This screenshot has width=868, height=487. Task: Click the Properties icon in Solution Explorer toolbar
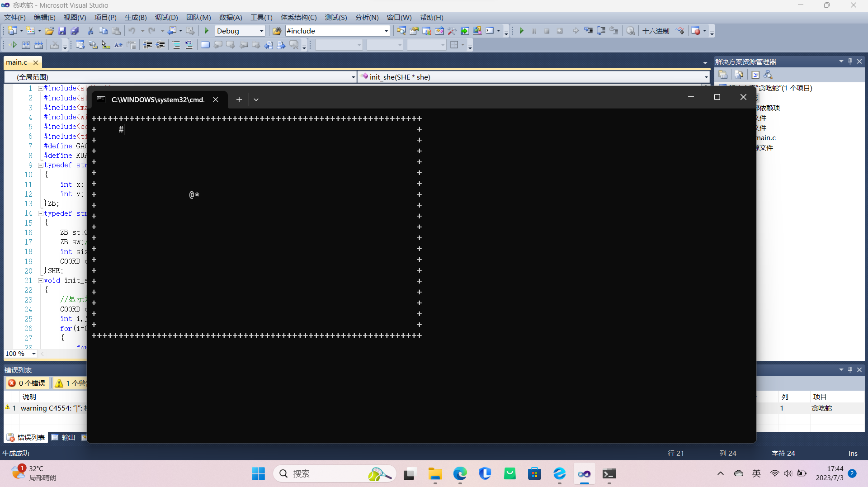tap(723, 75)
